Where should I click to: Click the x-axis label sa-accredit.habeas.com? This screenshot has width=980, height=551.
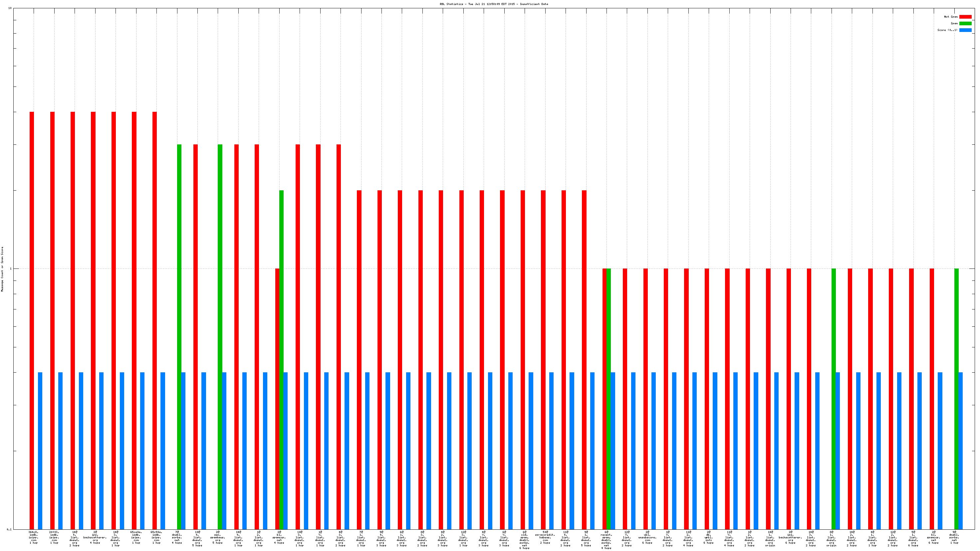coord(545,537)
